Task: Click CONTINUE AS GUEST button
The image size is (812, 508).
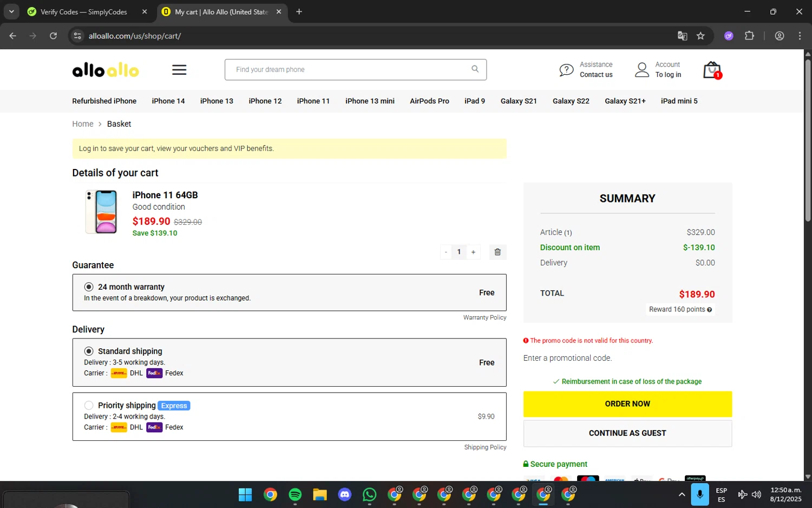Action: (627, 433)
